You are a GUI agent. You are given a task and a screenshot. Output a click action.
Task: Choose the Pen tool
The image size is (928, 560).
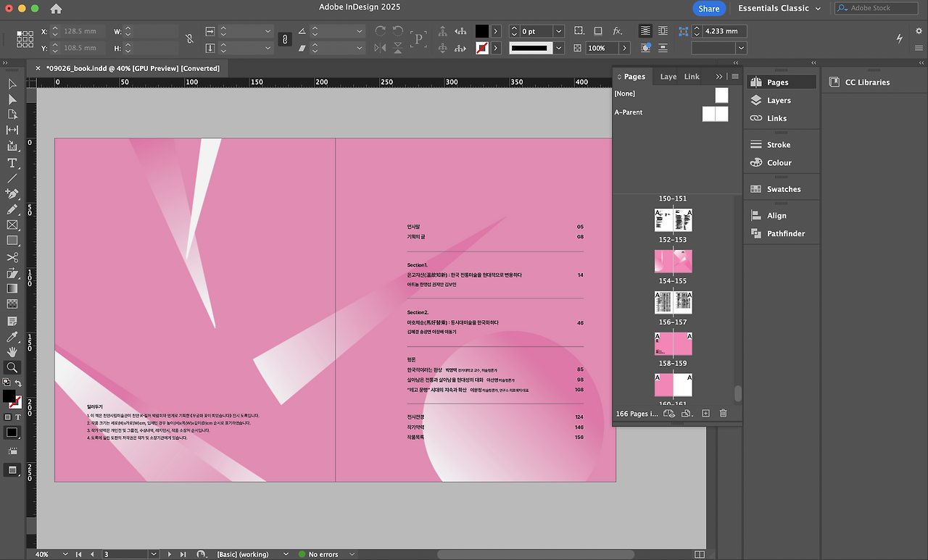[12, 194]
